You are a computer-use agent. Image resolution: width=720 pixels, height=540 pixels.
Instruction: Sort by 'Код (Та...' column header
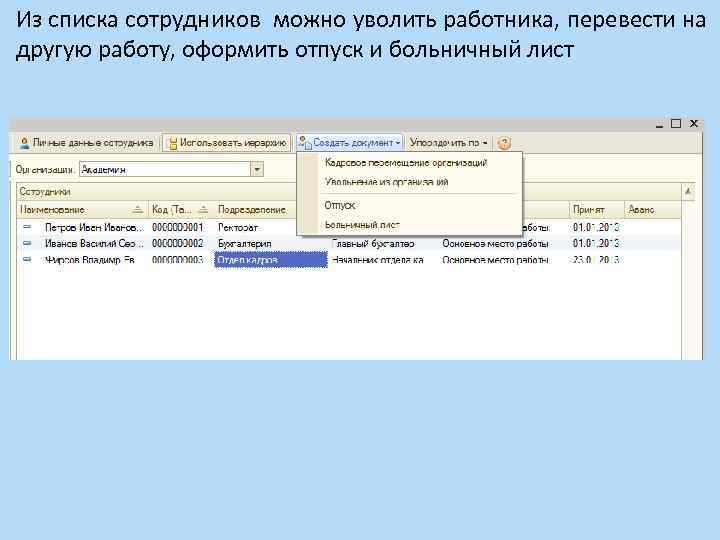click(x=180, y=209)
